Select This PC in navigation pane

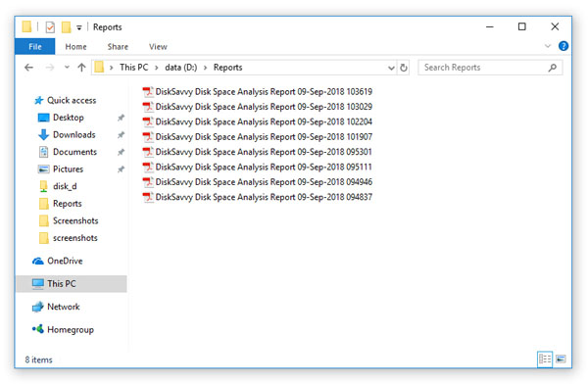click(72, 284)
